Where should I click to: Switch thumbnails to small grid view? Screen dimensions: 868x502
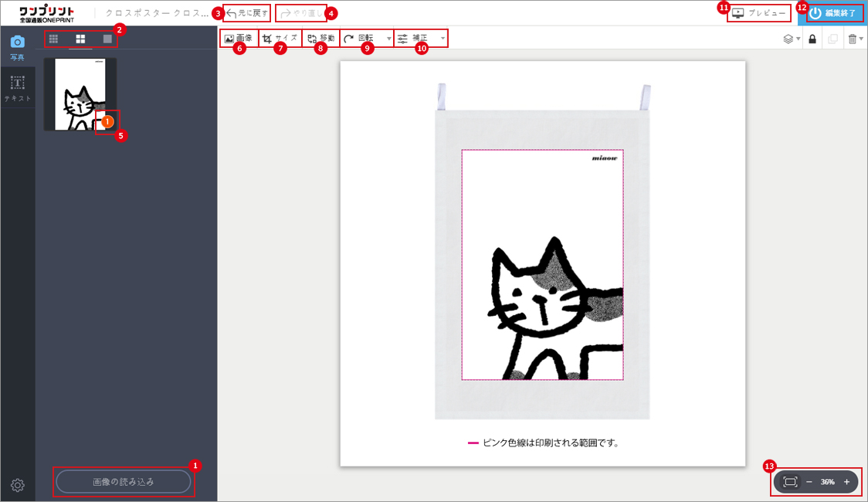pyautogui.click(x=53, y=39)
